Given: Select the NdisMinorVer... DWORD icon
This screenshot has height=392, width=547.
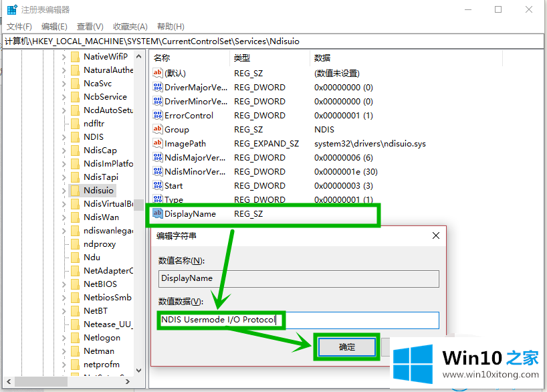Looking at the screenshot, I should 158,171.
